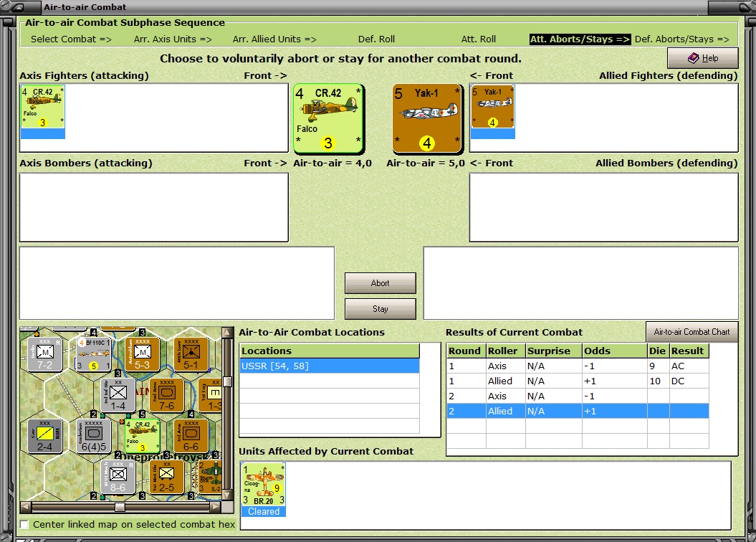Image resolution: width=756 pixels, height=542 pixels.
Task: Select the large front CR.42 Falco counter
Action: [x=328, y=118]
